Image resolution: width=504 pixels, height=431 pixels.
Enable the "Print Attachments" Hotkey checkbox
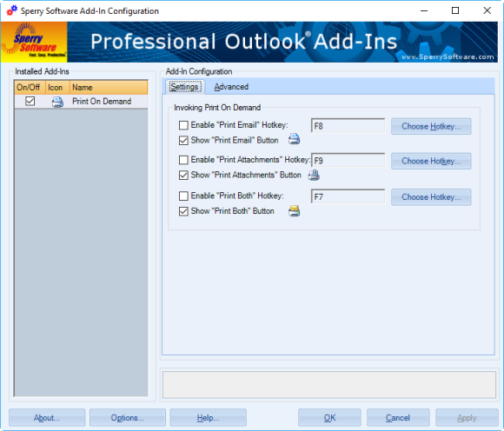coord(183,160)
